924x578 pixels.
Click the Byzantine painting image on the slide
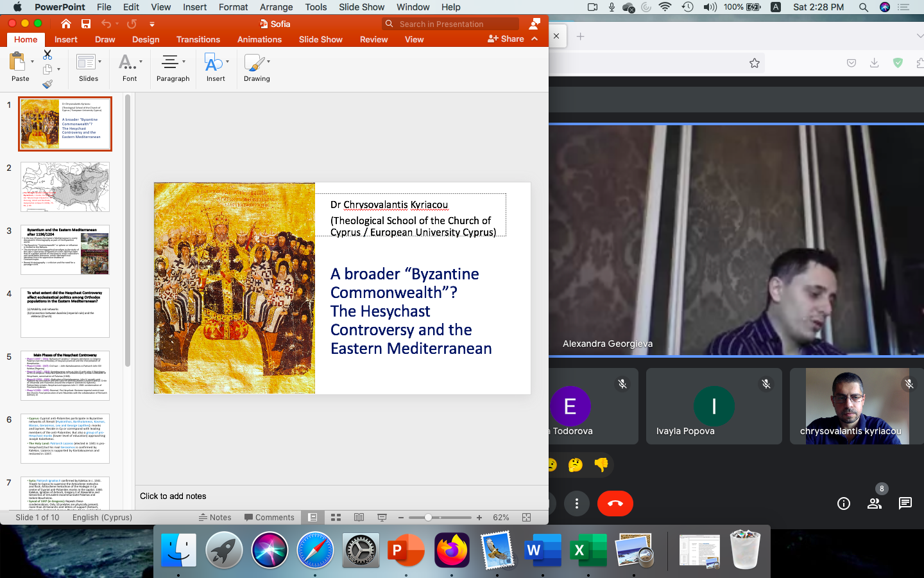pos(234,288)
